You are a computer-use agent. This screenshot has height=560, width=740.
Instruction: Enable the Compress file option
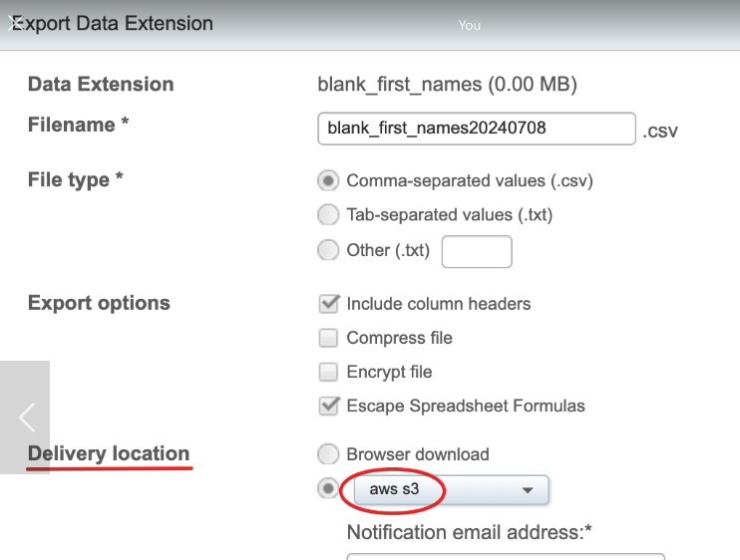(328, 338)
